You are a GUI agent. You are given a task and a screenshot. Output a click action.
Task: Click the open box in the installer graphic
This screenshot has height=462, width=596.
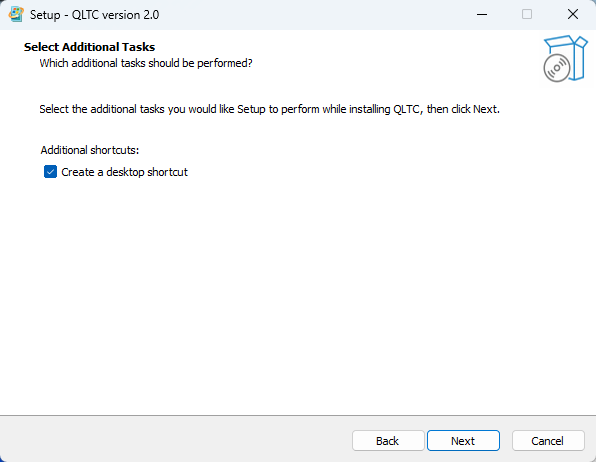tap(572, 55)
